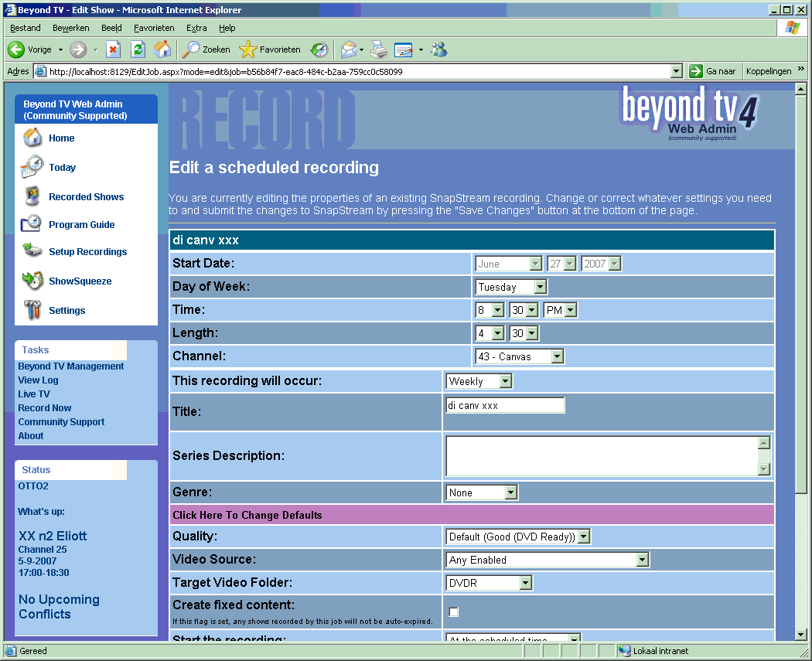The height and width of the screenshot is (661, 812).
Task: Open the Channel dropdown
Action: pyautogui.click(x=520, y=356)
